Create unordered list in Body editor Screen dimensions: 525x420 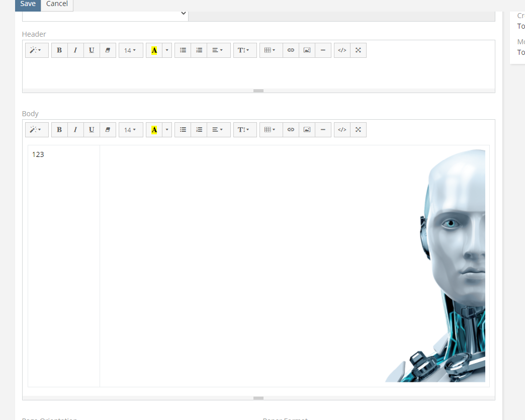(183, 130)
